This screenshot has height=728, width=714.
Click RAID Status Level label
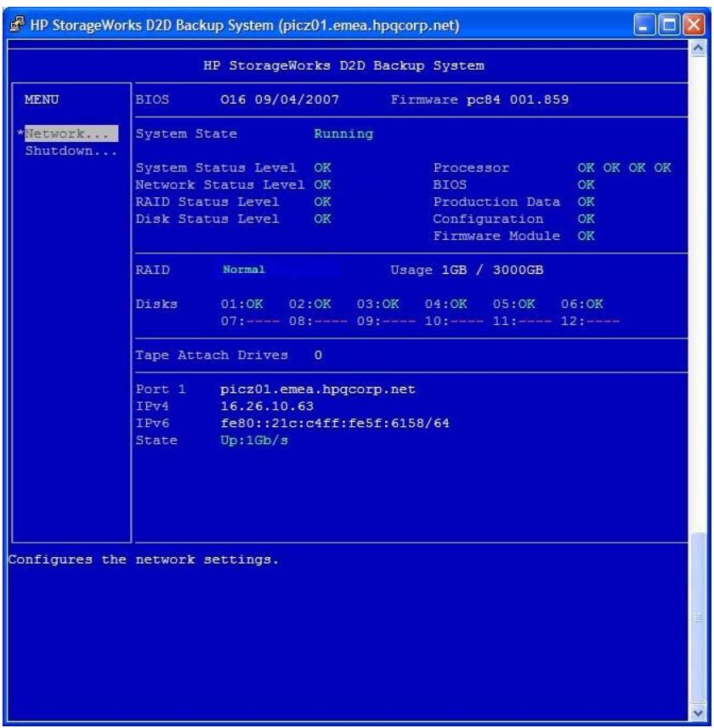point(207,202)
